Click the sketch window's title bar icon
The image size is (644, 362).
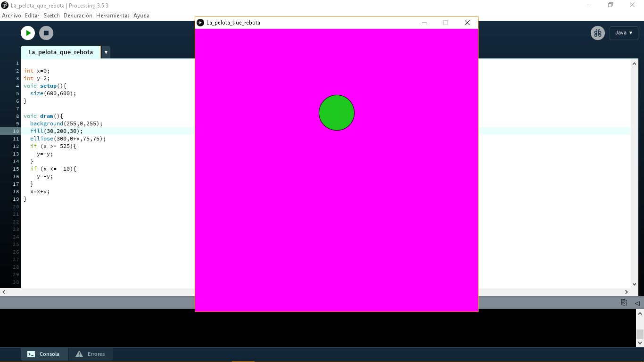[200, 23]
